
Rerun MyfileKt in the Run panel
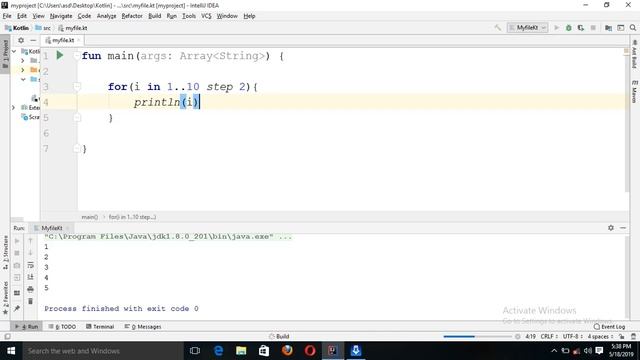tap(17, 241)
